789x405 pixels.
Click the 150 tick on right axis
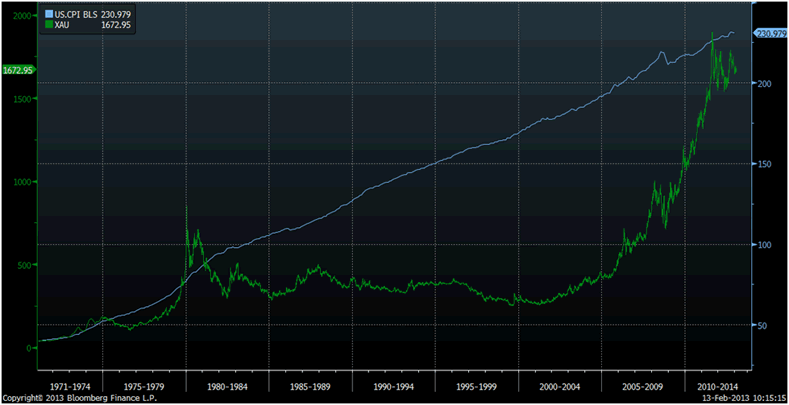point(766,164)
